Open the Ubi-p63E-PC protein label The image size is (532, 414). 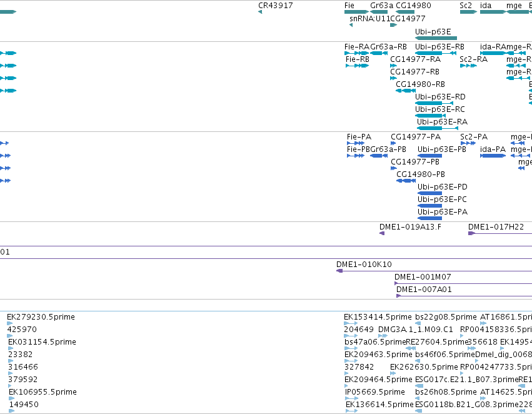tap(442, 200)
